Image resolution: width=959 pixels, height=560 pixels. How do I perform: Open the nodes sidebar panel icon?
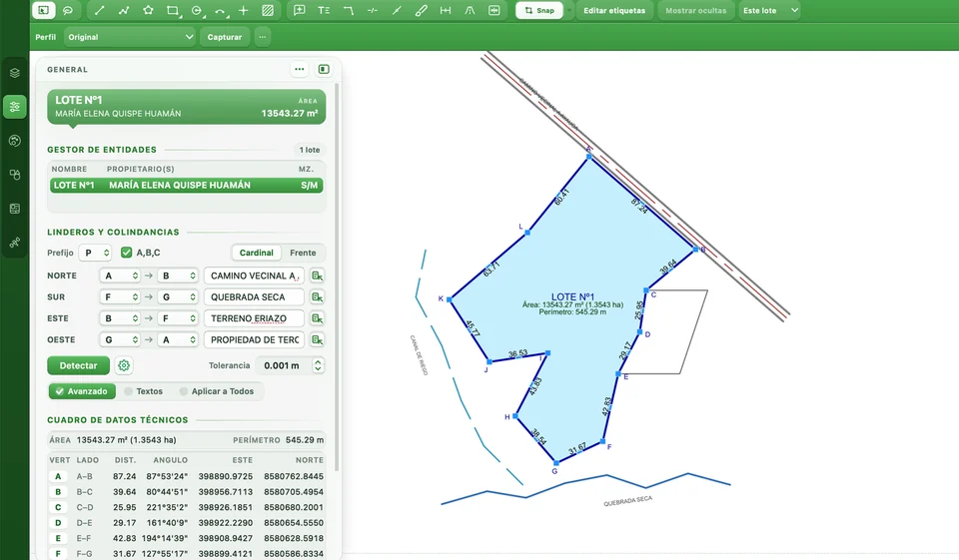[15, 243]
